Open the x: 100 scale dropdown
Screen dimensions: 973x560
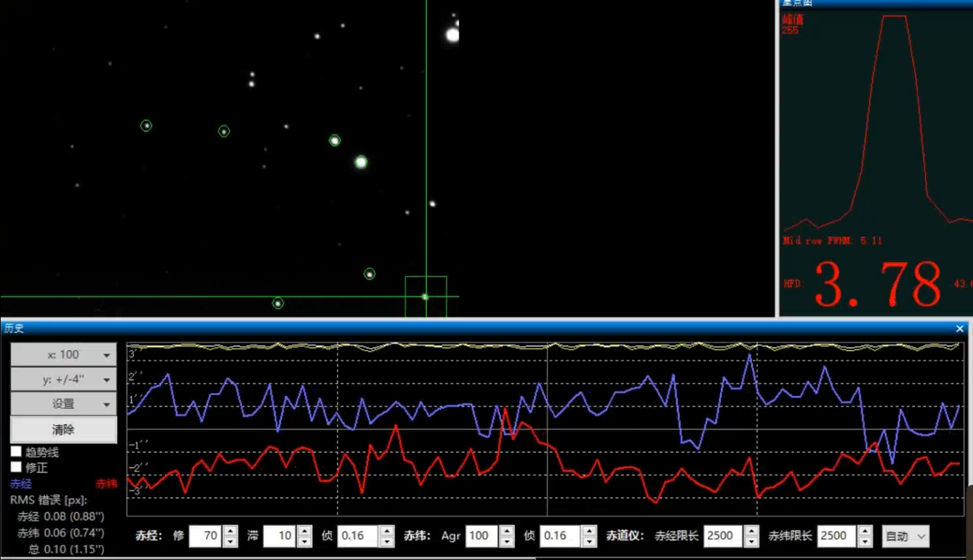(63, 355)
